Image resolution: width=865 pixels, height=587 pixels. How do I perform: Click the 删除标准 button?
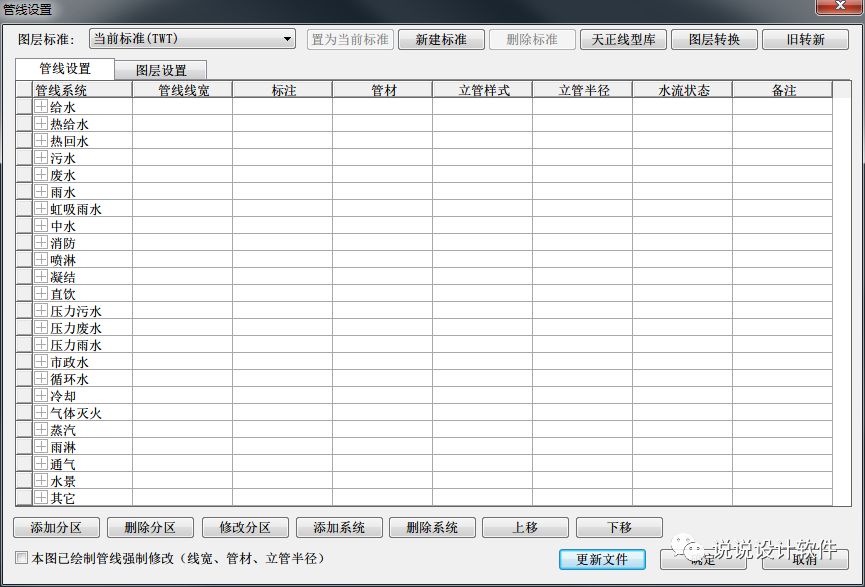pos(532,39)
